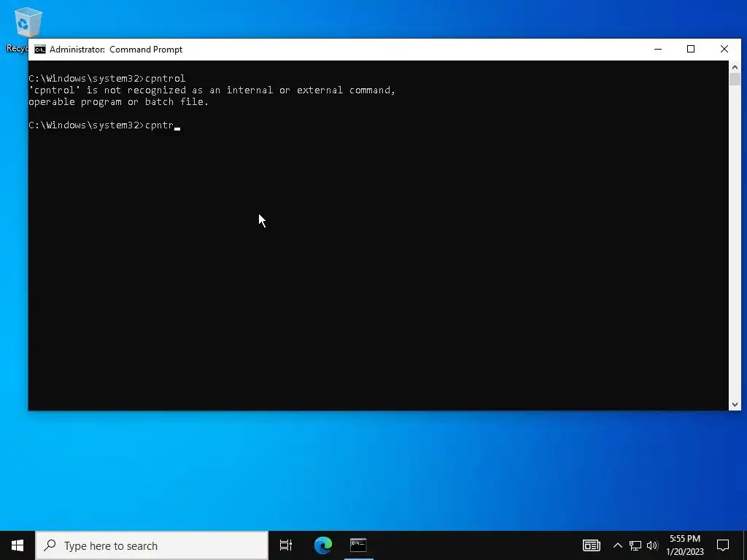
Task: Launch Microsoft Edge from the taskbar
Action: [x=322, y=545]
